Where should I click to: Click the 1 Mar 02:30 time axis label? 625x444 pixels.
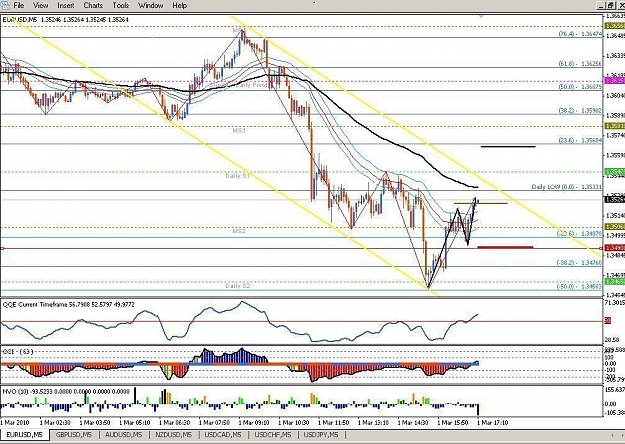[x=55, y=422]
